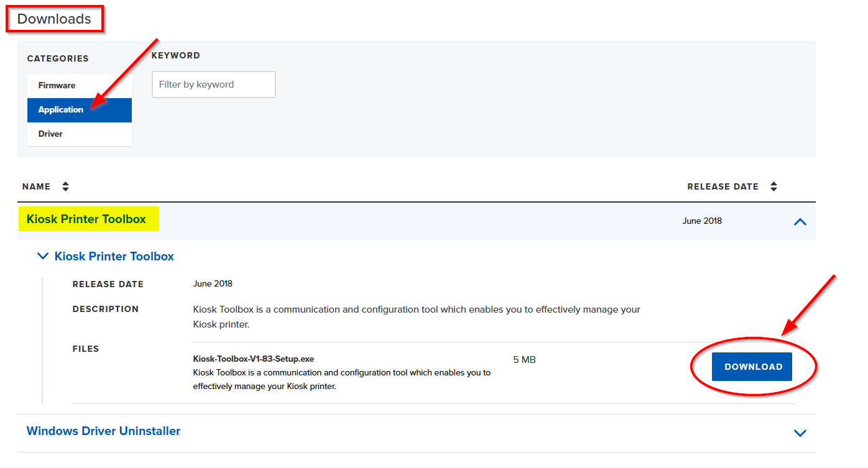Click the Filter by keyword input field
The width and height of the screenshot is (868, 468).
(213, 85)
